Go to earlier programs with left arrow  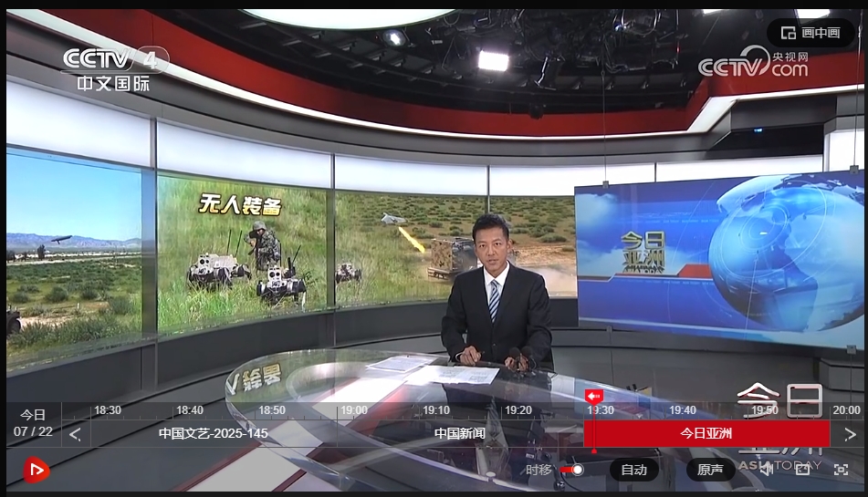[75, 434]
